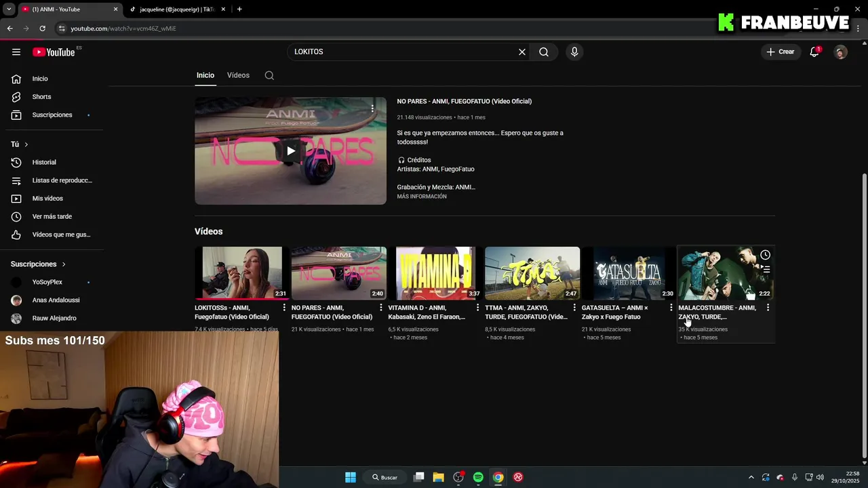Click the page vertical scrollbar
This screenshot has height=488, width=868.
click(863, 315)
